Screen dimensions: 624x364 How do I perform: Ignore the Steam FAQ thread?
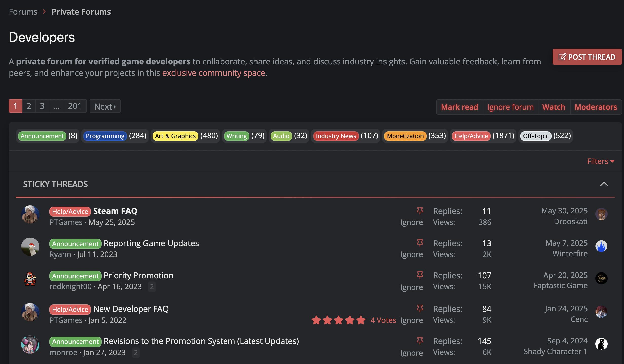(412, 222)
